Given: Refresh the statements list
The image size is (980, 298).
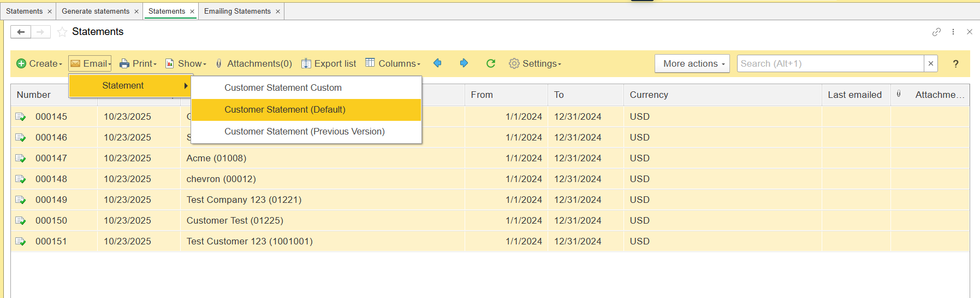Looking at the screenshot, I should point(490,63).
